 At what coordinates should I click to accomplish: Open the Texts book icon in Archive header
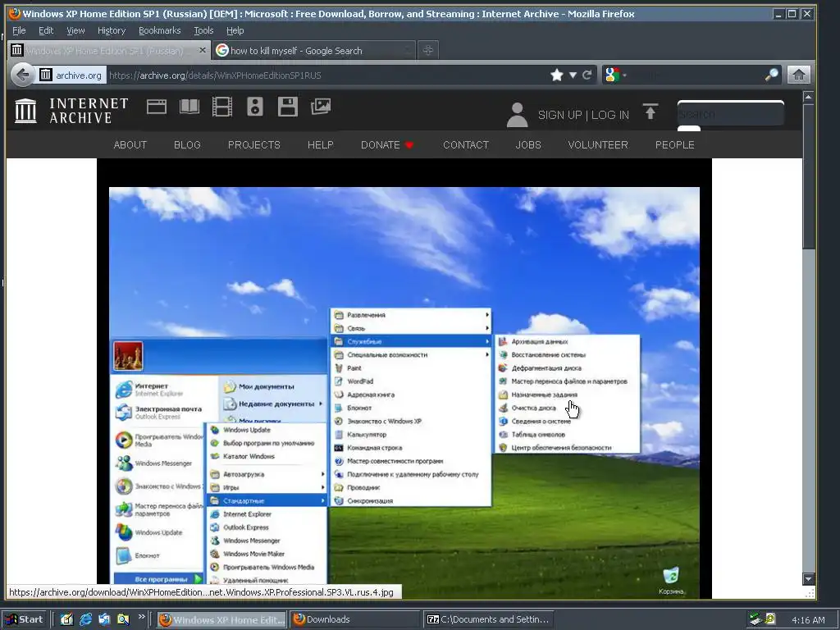pos(189,107)
